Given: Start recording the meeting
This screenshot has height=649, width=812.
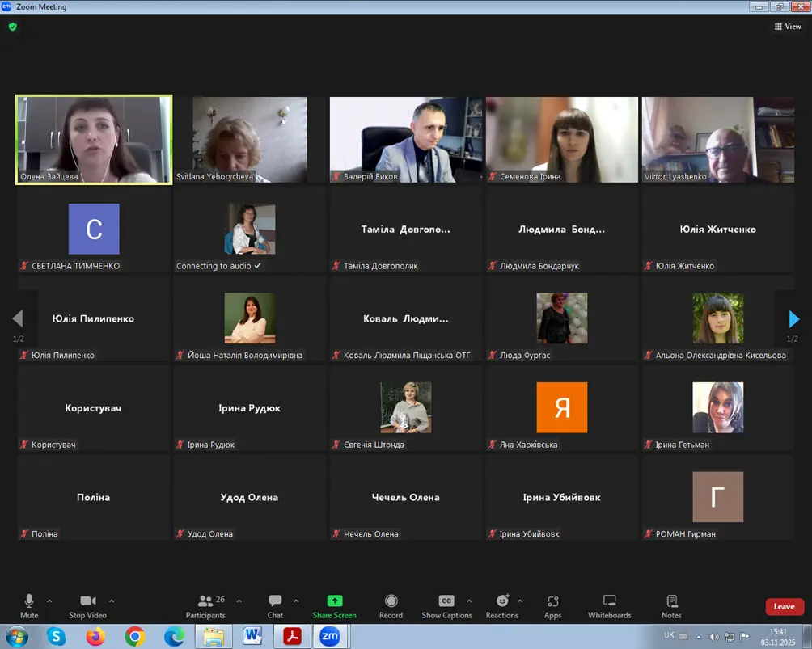Looking at the screenshot, I should coord(391,601).
